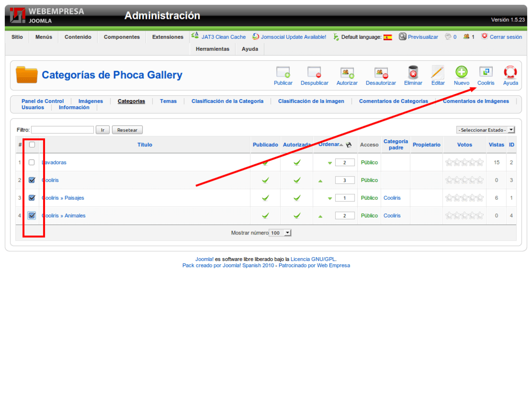Open the Seleccionar Estado dropdown

coord(486,130)
